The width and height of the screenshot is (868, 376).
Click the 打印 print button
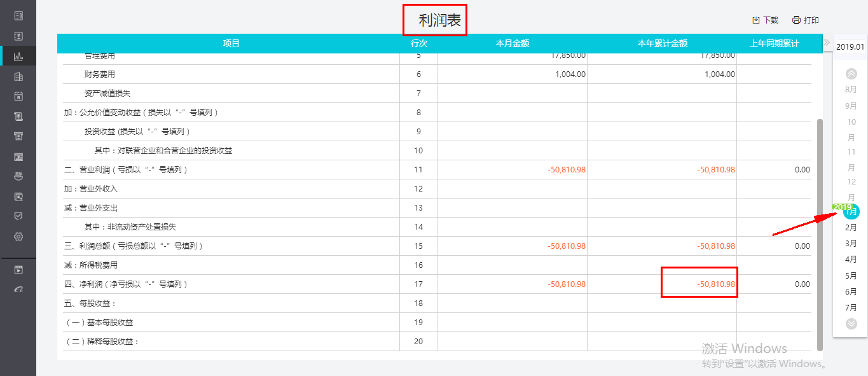point(806,20)
